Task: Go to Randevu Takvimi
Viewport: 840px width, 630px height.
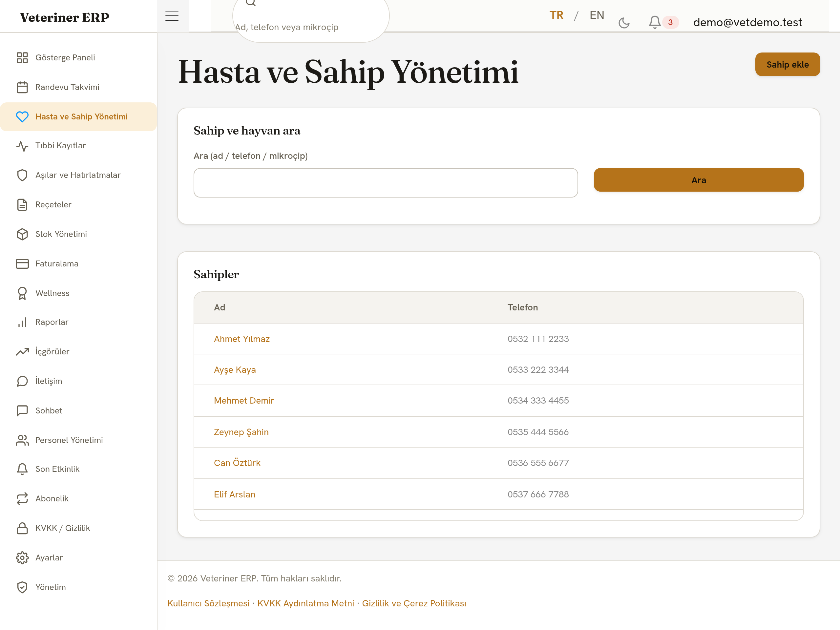Action: pyautogui.click(x=79, y=87)
